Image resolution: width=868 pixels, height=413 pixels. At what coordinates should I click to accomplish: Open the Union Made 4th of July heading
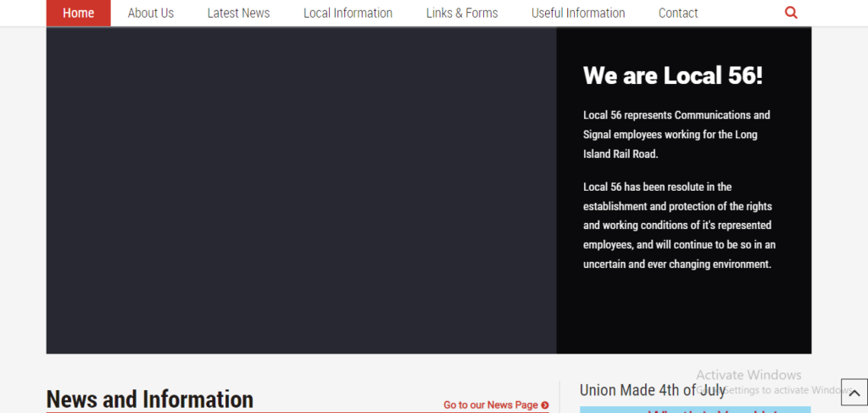click(x=652, y=390)
